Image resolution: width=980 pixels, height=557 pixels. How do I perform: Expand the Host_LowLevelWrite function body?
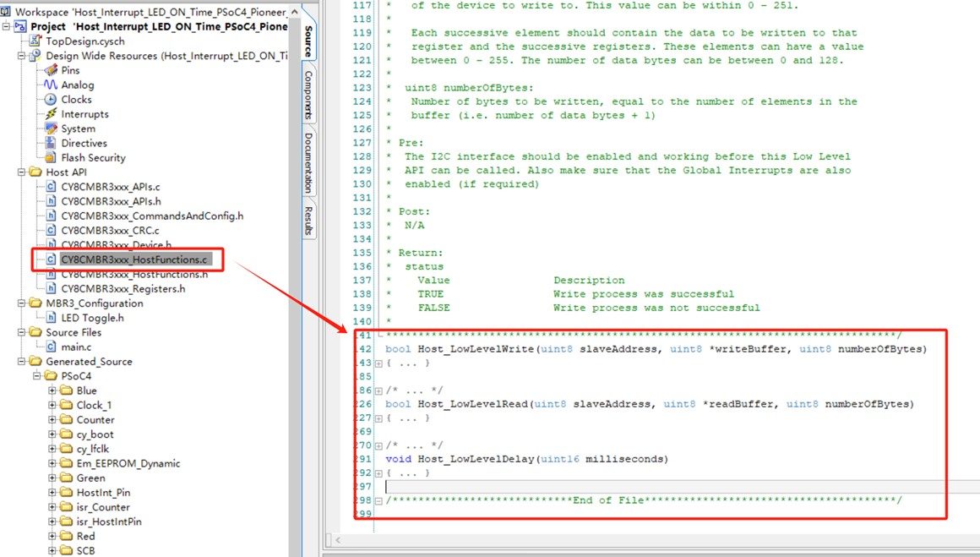pyautogui.click(x=378, y=363)
